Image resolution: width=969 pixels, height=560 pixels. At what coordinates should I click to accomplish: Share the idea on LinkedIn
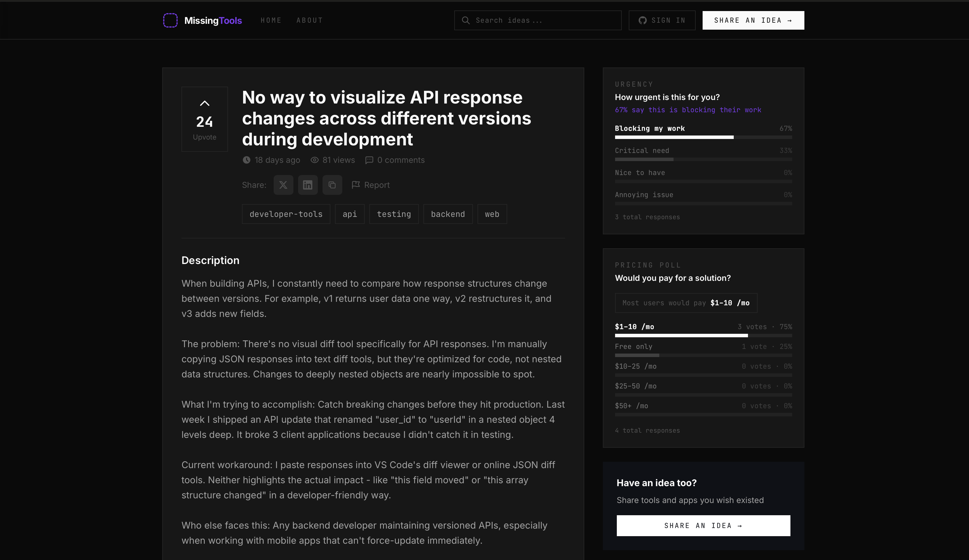click(308, 185)
